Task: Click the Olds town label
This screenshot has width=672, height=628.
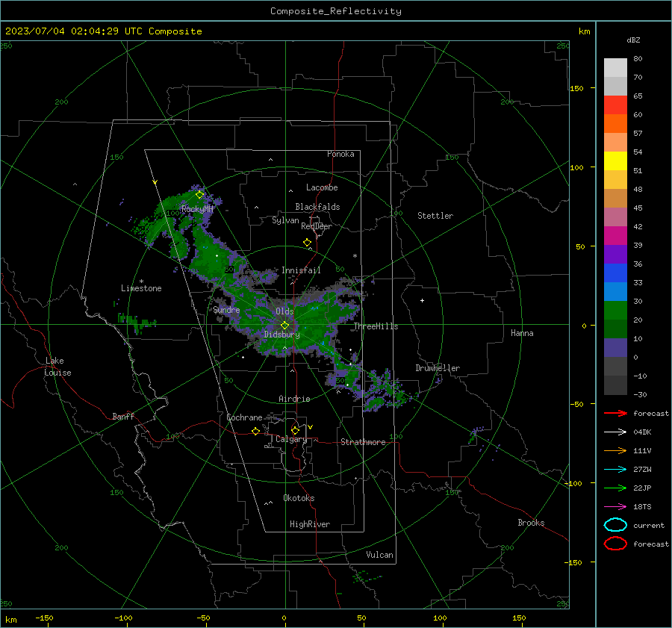Action: [x=284, y=311]
